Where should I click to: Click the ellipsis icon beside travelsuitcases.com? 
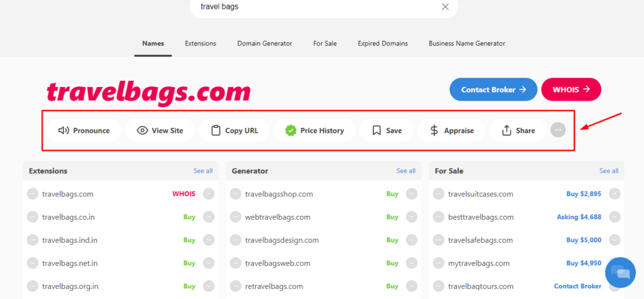pos(438,194)
